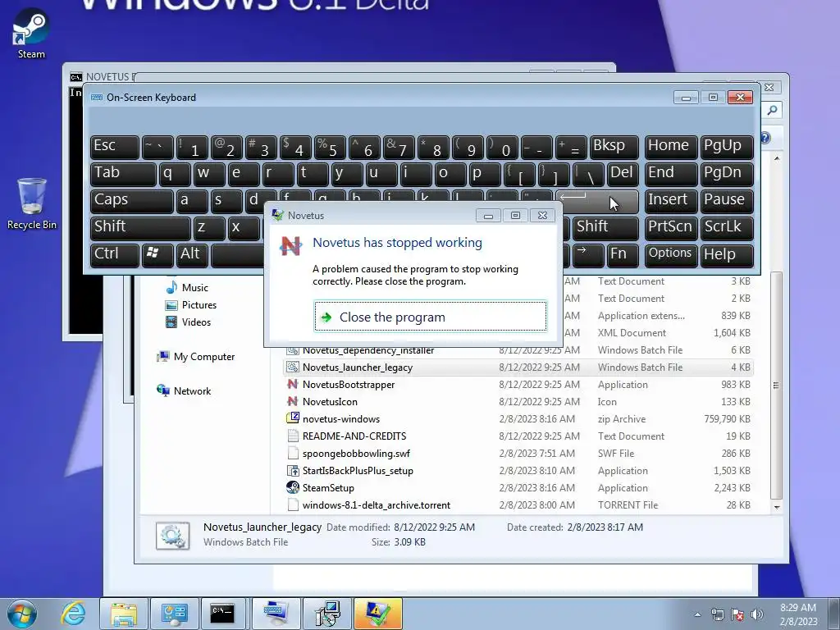This screenshot has height=630, width=840.
Task: Toggle the Insert key on keyboard
Action: [x=671, y=200]
